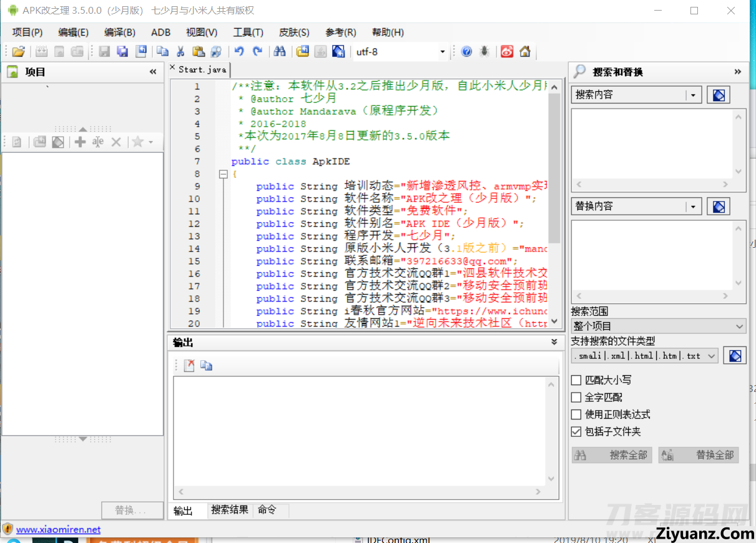
Task: Click the undo arrow icon
Action: (239, 52)
